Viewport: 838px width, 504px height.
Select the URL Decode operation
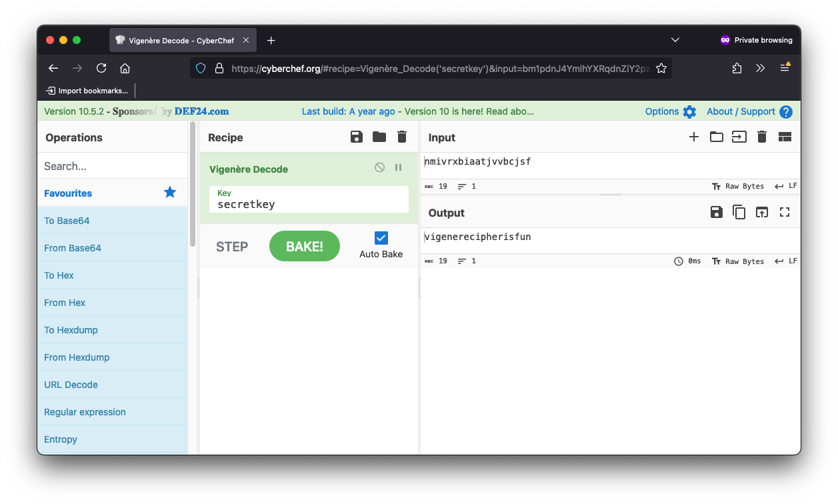tap(113, 385)
